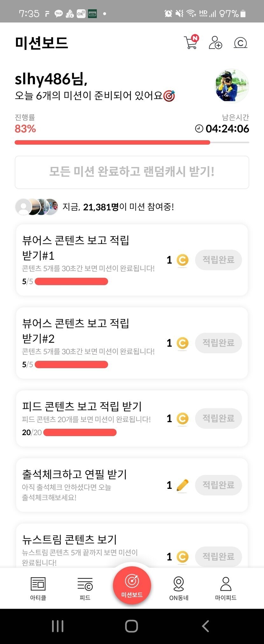Open the shopping cart icon
Image resolution: width=264 pixels, height=644 pixels.
click(191, 43)
